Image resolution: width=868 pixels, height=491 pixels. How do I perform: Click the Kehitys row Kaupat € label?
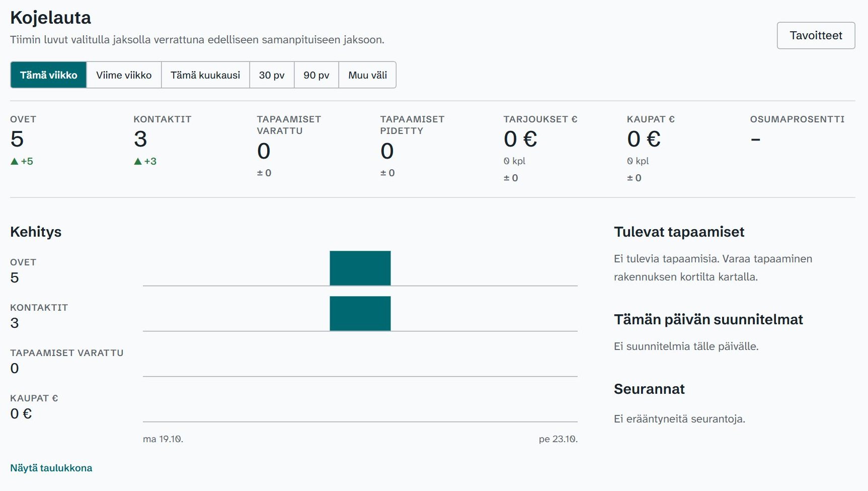coord(34,398)
